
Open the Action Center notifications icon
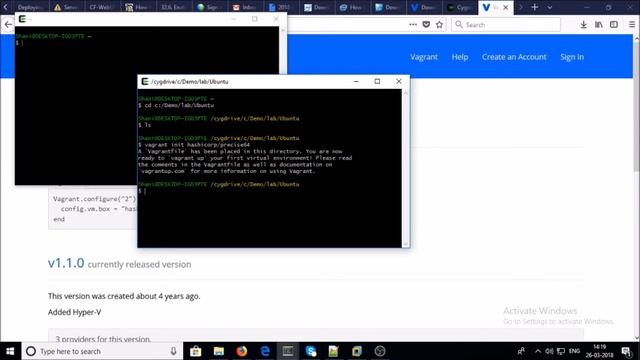click(x=627, y=351)
